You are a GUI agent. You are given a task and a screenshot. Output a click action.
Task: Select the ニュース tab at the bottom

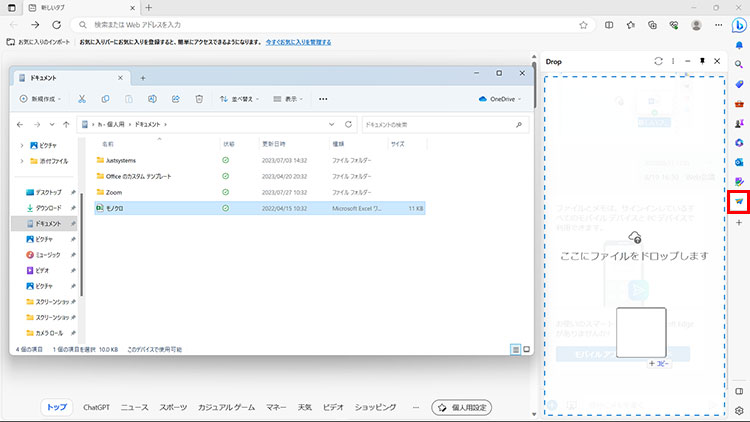coord(134,407)
